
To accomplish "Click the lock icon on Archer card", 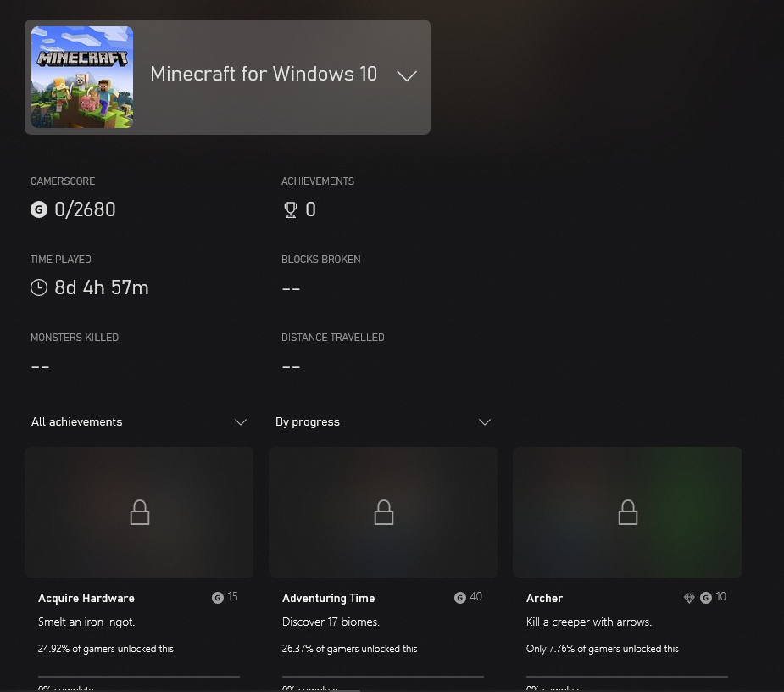I will coord(627,512).
